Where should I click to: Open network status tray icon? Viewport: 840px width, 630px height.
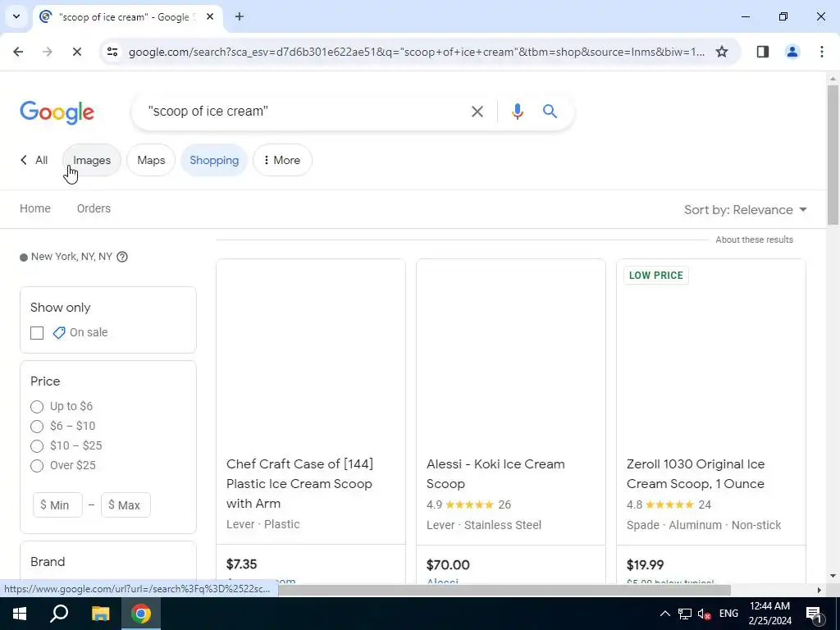point(685,614)
